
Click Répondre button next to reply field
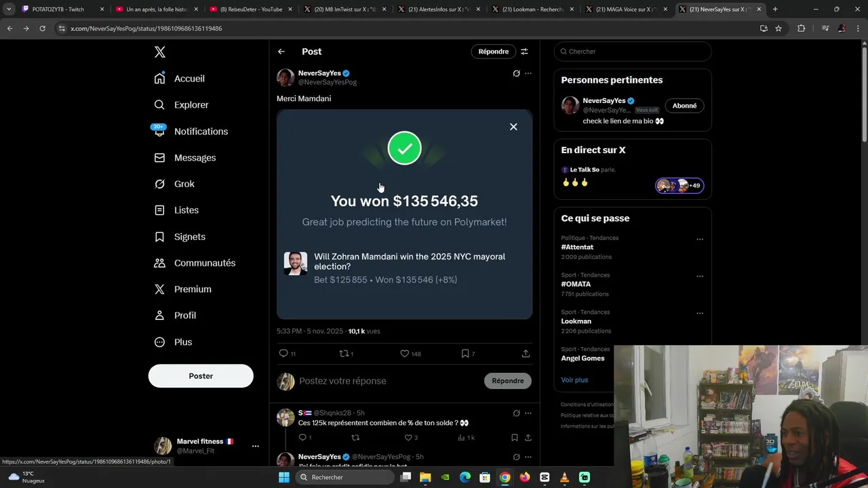508,381
